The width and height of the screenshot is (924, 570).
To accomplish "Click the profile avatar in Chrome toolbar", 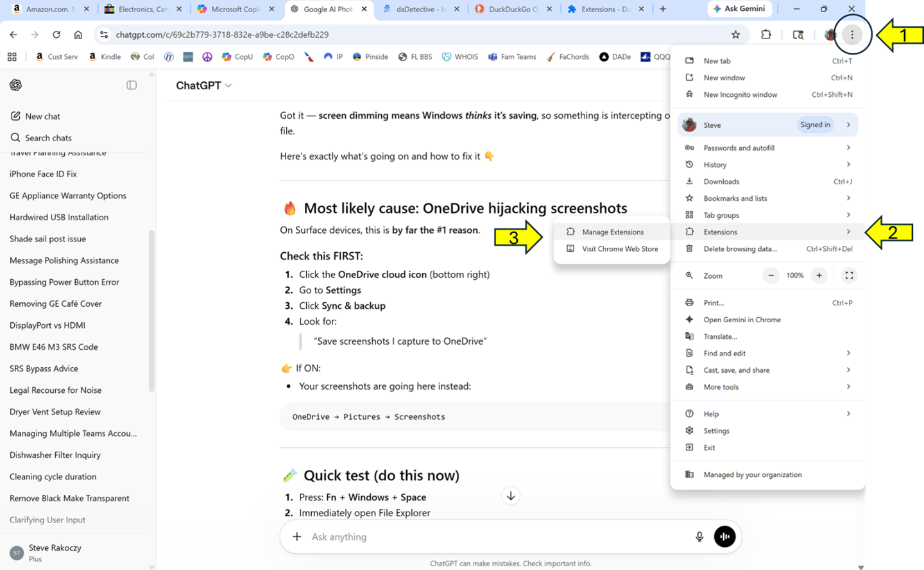I will (830, 35).
